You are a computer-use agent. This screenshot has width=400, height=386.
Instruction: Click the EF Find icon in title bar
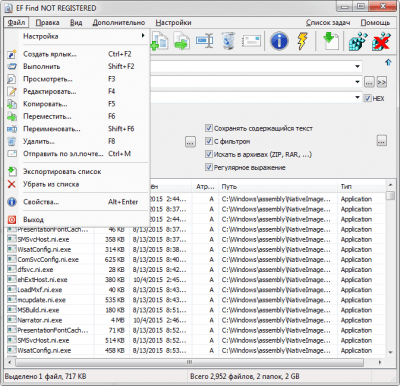[x=9, y=8]
